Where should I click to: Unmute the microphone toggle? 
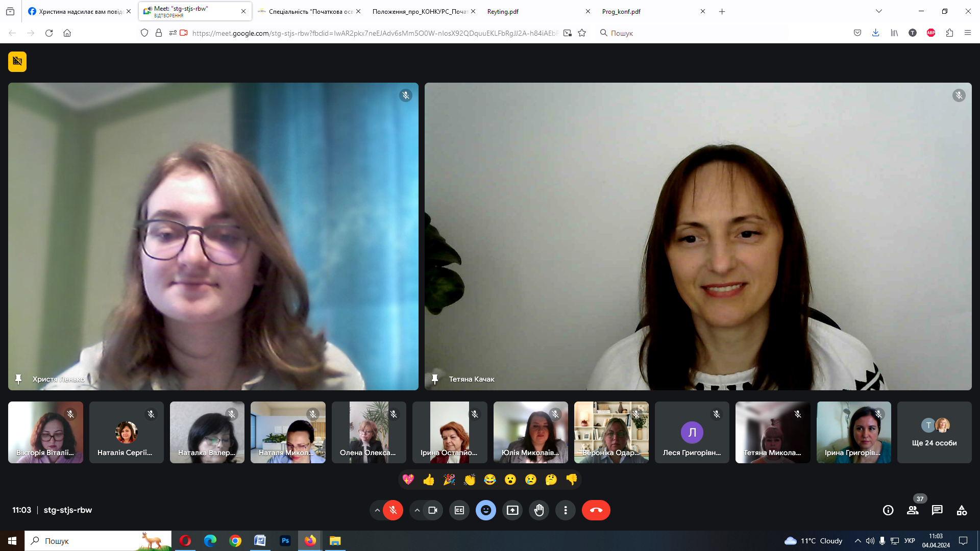[x=393, y=510]
